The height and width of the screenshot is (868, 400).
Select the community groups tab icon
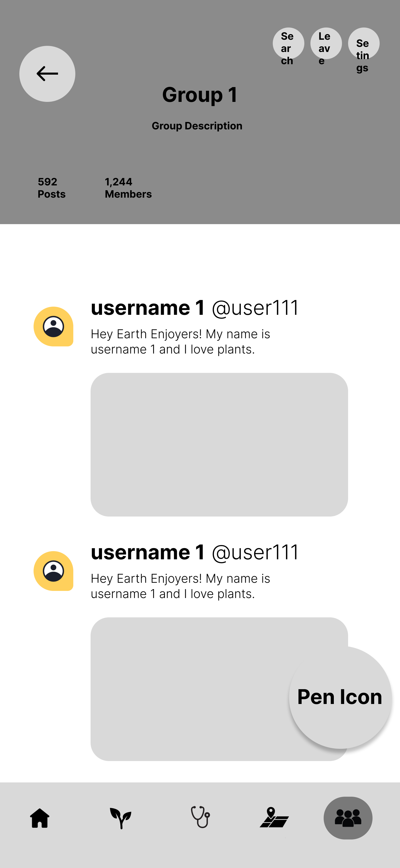tap(348, 818)
